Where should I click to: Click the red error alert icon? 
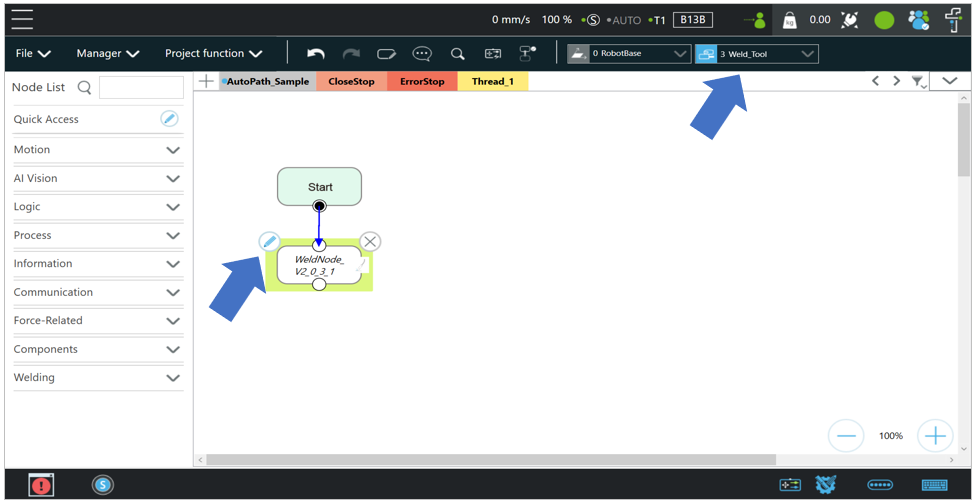41,485
